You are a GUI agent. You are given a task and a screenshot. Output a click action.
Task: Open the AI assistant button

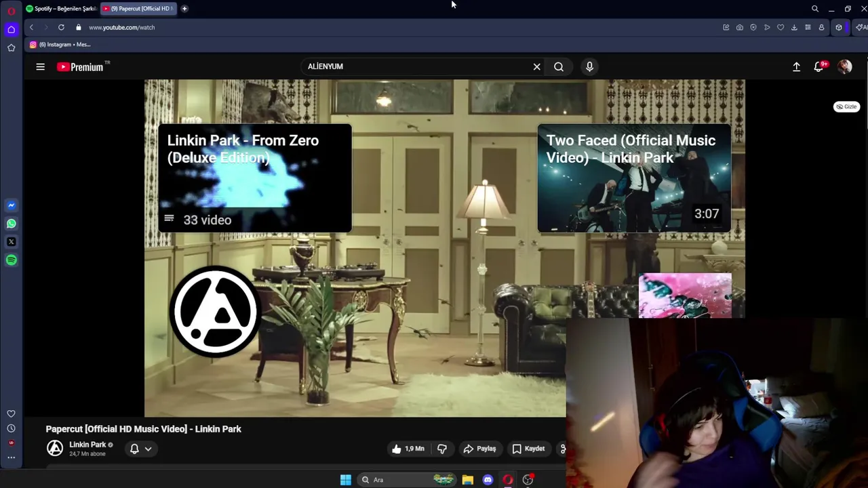point(861,27)
